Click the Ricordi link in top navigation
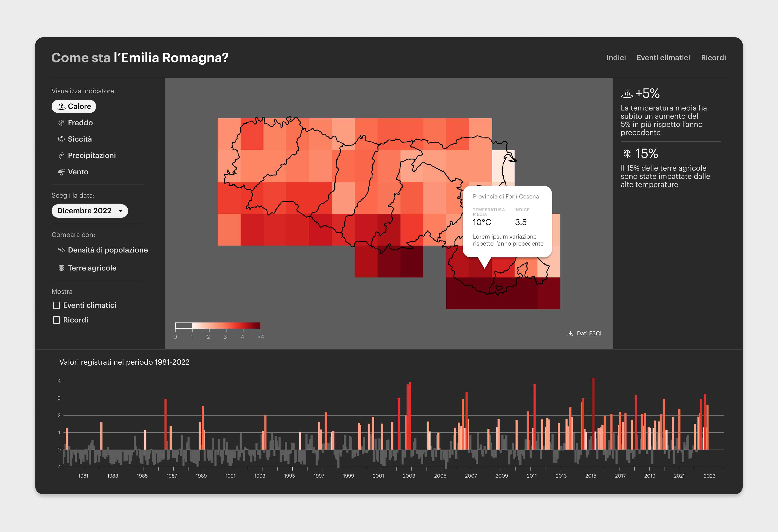Viewport: 778px width, 532px height. click(713, 57)
